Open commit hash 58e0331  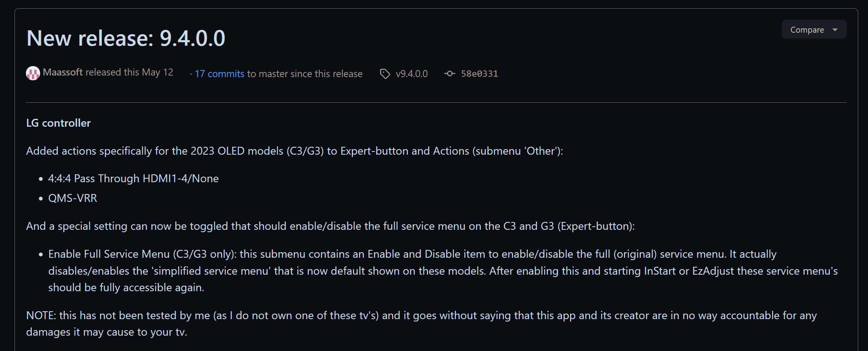[x=479, y=74]
